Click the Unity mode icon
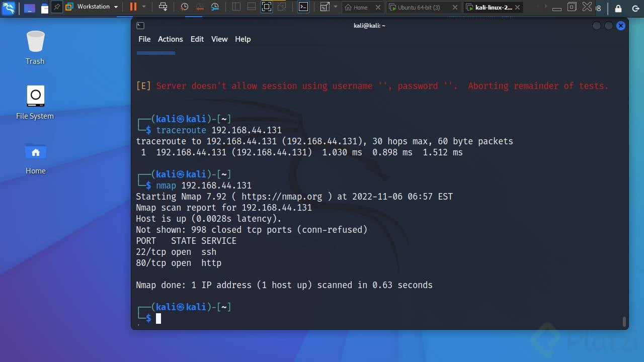This screenshot has width=644, height=362. (281, 7)
